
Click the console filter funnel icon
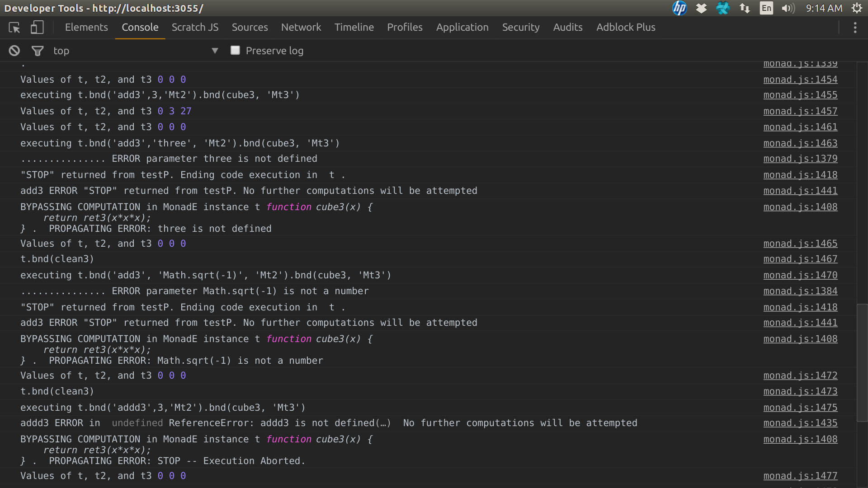38,51
